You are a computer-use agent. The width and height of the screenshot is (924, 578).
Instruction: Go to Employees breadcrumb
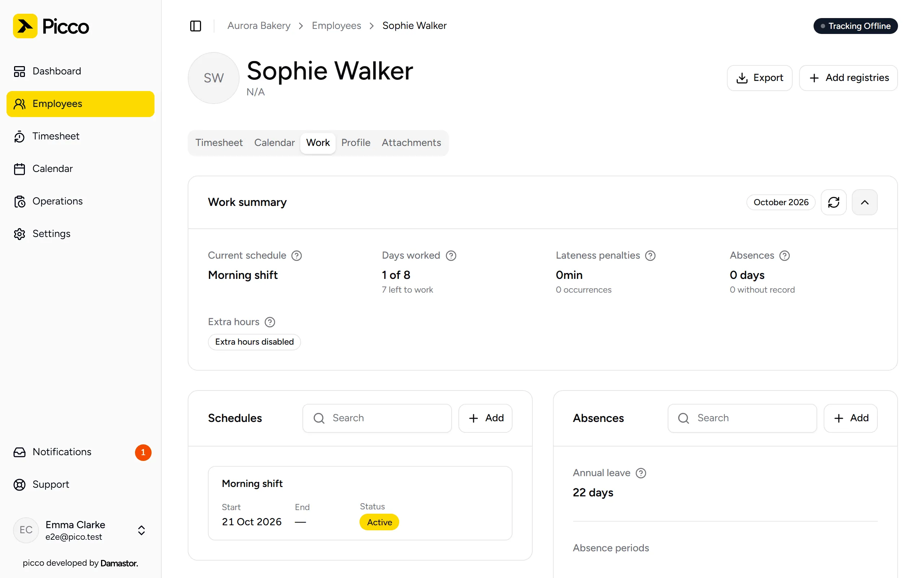point(336,26)
